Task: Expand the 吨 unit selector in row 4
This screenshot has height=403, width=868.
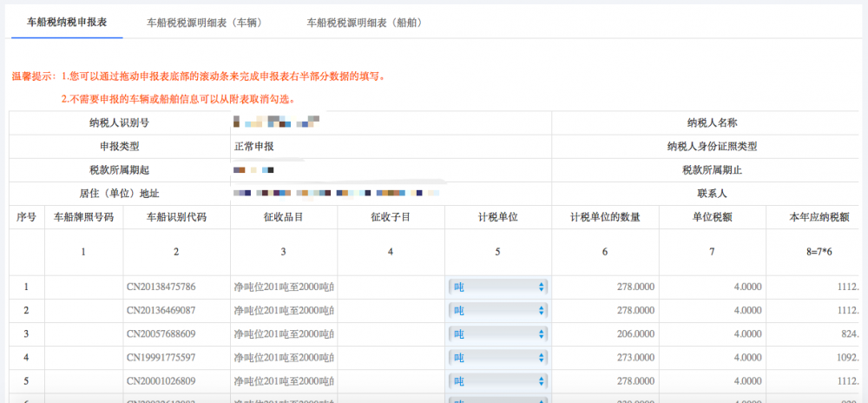Action: point(497,357)
